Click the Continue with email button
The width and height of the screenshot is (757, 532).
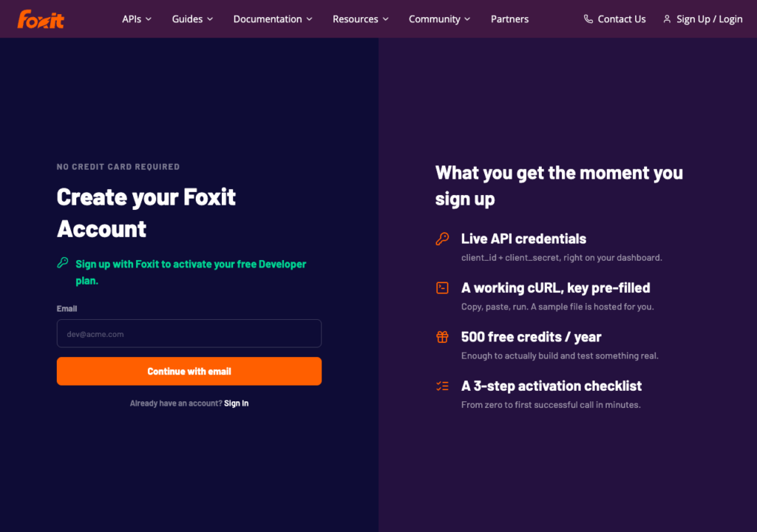click(x=189, y=371)
